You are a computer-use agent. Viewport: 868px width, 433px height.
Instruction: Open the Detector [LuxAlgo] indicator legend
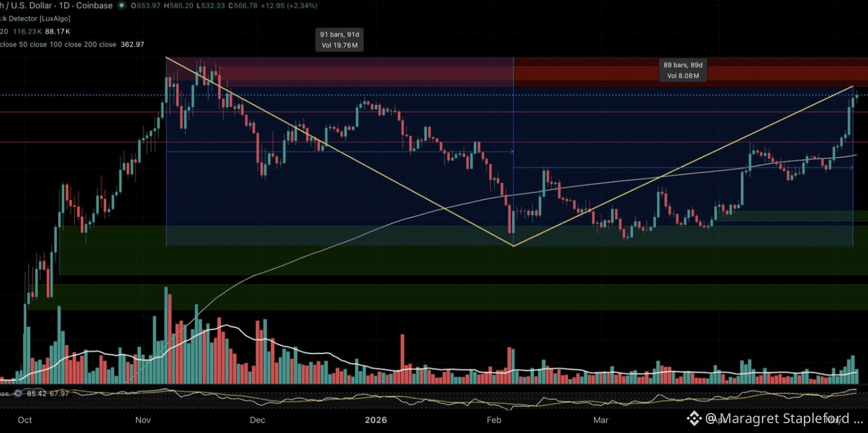coord(35,19)
